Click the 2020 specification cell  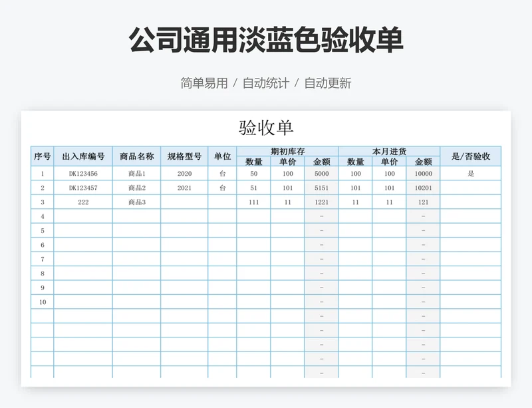point(184,174)
